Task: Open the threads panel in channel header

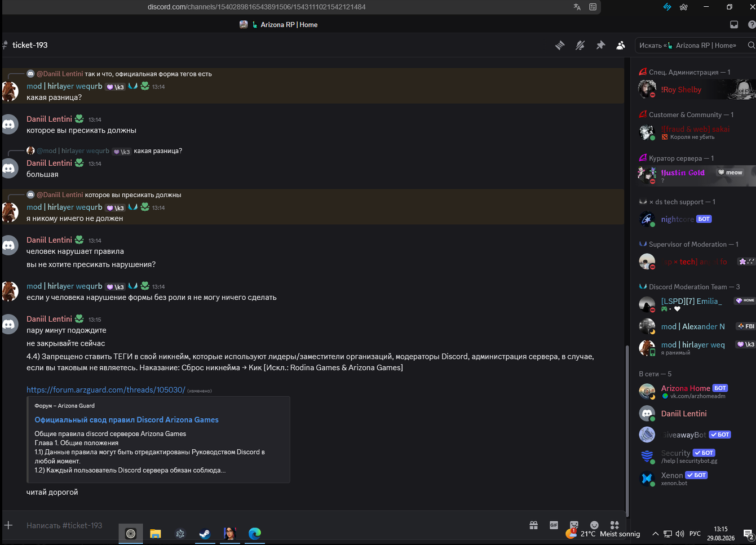Action: pyautogui.click(x=560, y=45)
